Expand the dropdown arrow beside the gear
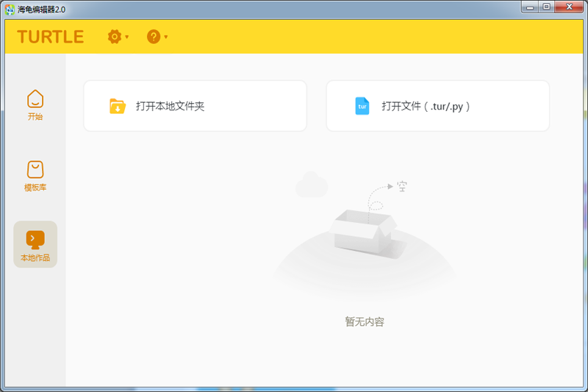Viewport: 588px width, 392px height. [x=127, y=37]
